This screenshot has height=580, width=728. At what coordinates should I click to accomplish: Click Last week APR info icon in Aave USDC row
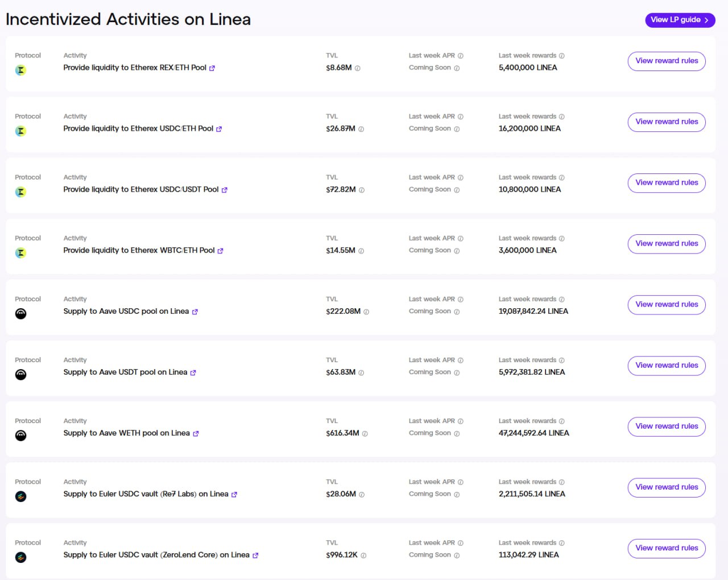coord(461,299)
